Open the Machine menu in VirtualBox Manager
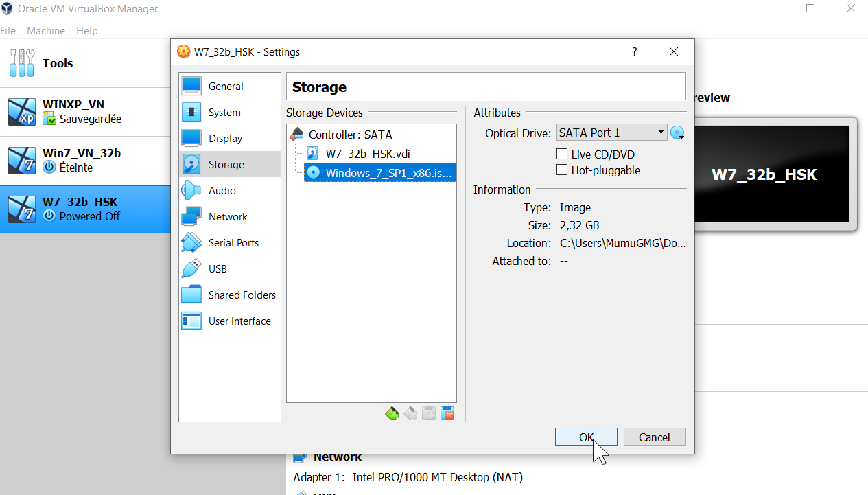868x495 pixels. 46,31
